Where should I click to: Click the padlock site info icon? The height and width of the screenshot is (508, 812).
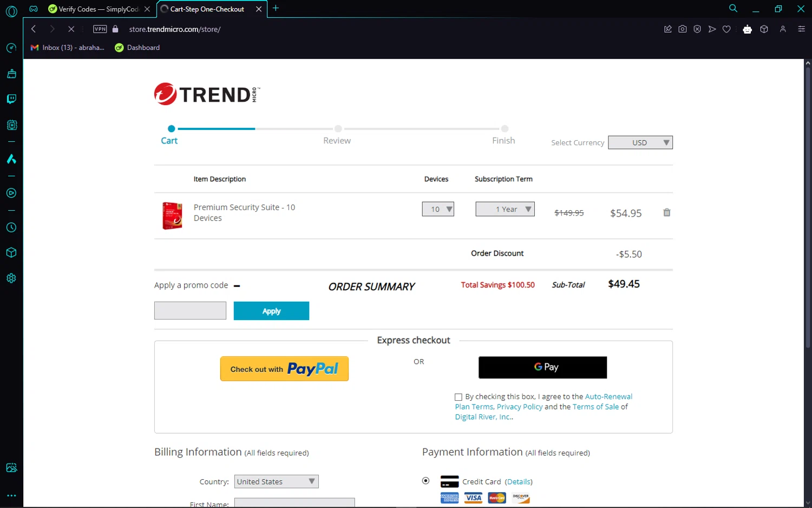115,29
